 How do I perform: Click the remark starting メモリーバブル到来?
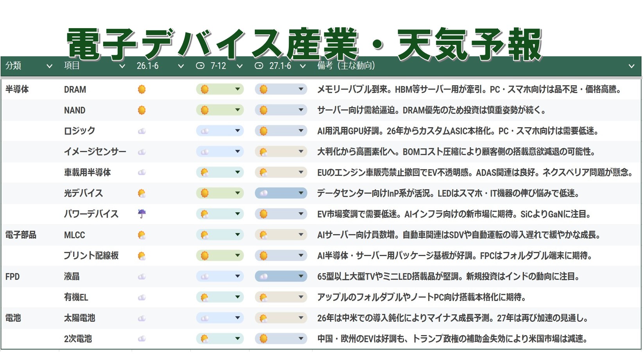pyautogui.click(x=469, y=90)
